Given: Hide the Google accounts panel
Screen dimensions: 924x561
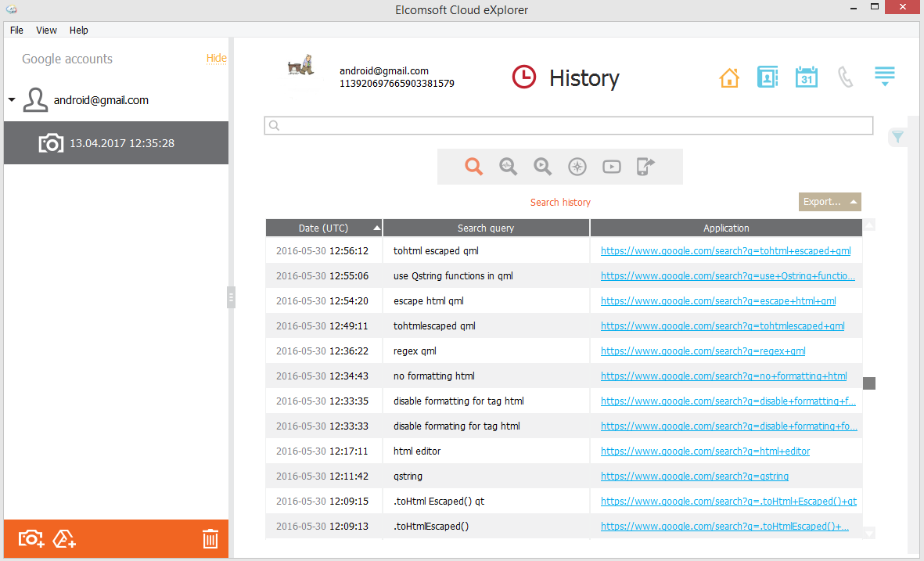Looking at the screenshot, I should (x=216, y=58).
